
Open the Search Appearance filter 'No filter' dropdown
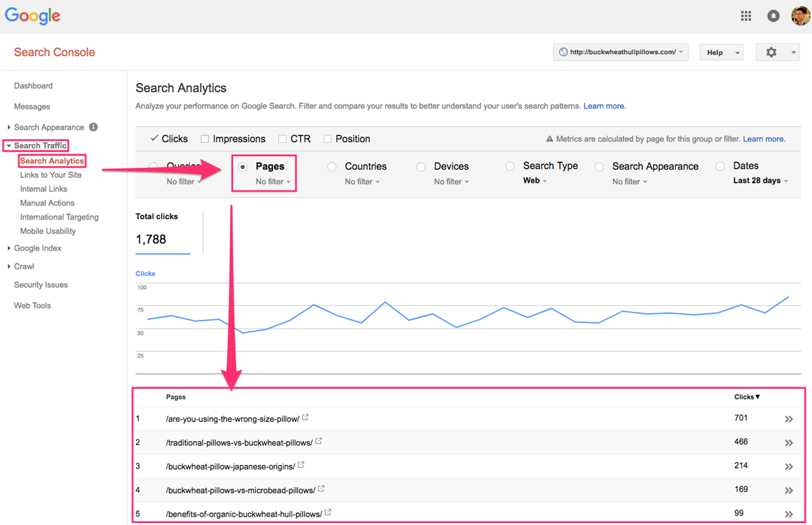630,182
